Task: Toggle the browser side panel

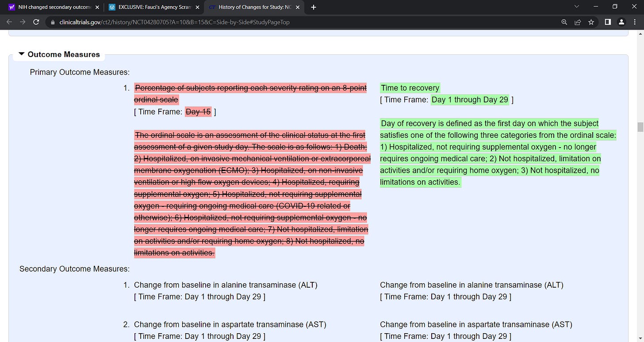Action: point(608,22)
